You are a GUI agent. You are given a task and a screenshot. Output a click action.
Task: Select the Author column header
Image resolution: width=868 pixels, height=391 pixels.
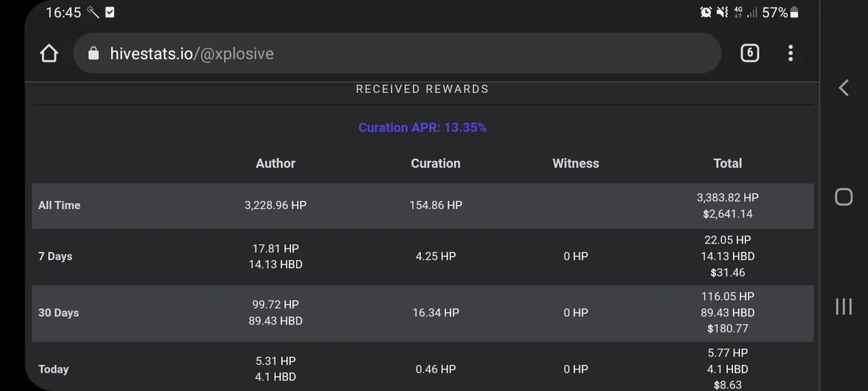[x=275, y=164]
